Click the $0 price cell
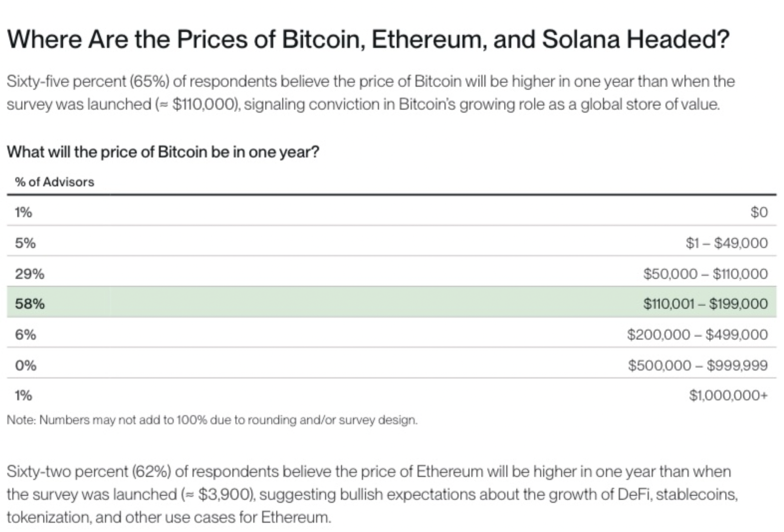The height and width of the screenshot is (532, 784). [x=759, y=212]
